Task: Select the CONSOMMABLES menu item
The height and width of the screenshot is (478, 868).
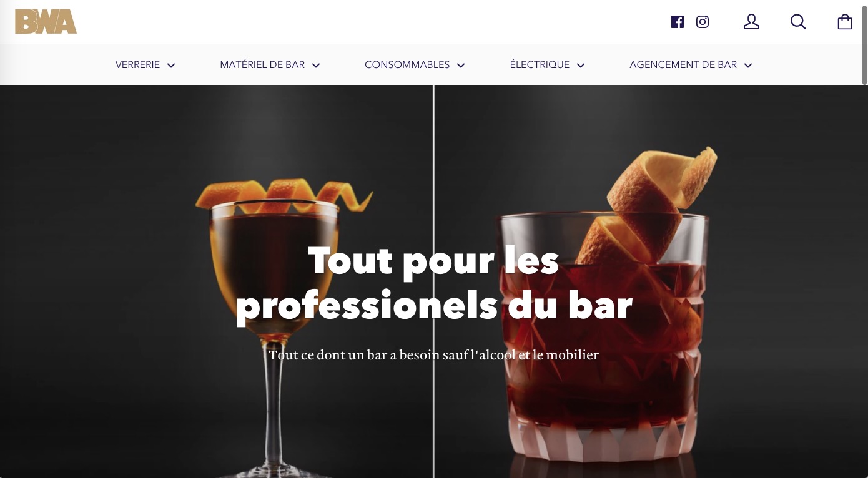Action: (x=407, y=65)
